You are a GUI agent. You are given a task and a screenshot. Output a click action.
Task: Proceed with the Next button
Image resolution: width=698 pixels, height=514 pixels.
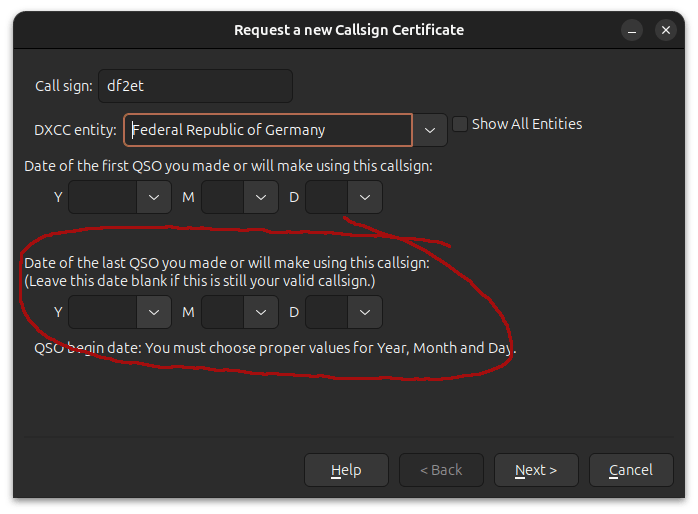click(536, 470)
